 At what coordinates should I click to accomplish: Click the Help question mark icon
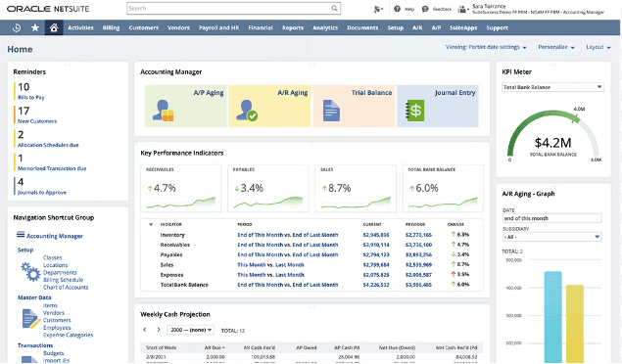coord(397,9)
